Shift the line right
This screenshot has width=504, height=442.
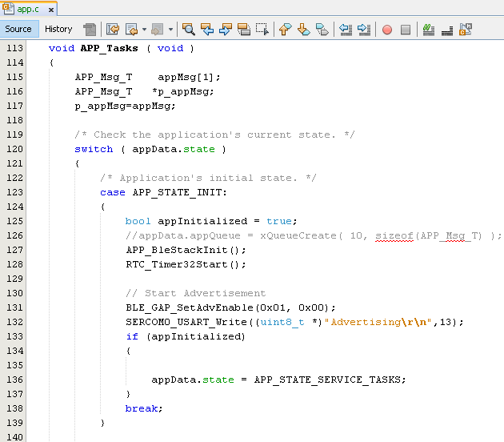[363, 30]
